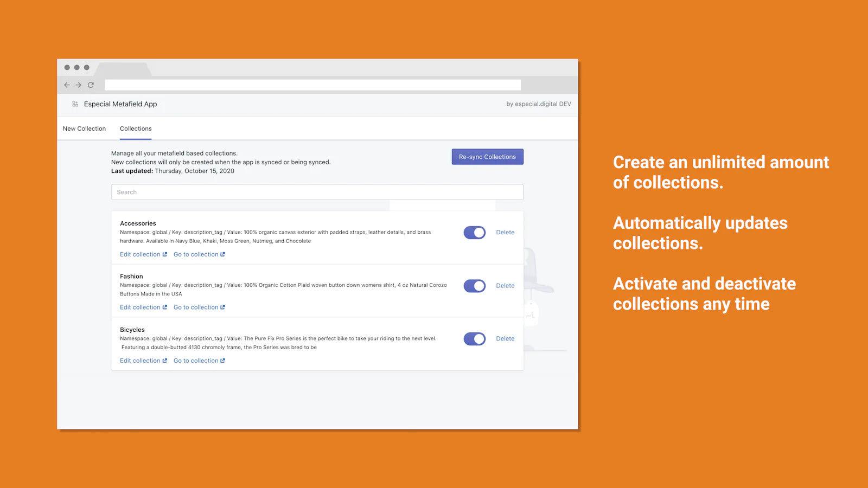Image resolution: width=868 pixels, height=488 pixels.
Task: Select the Collections tab
Action: 135,129
